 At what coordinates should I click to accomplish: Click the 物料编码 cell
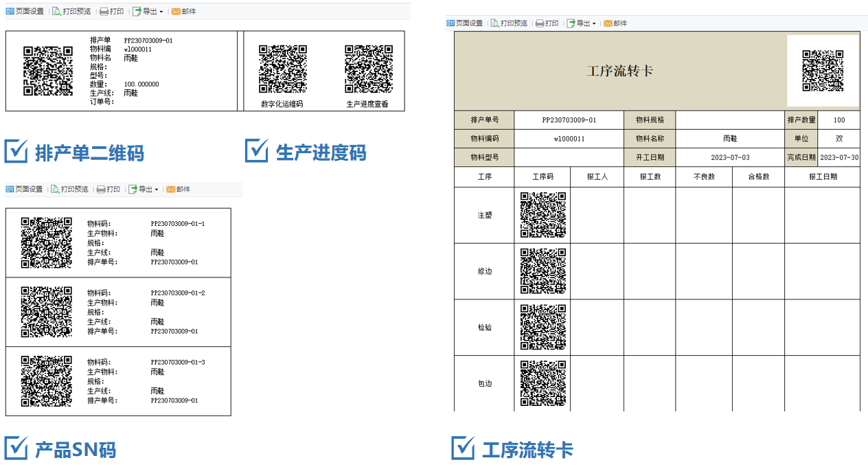484,139
